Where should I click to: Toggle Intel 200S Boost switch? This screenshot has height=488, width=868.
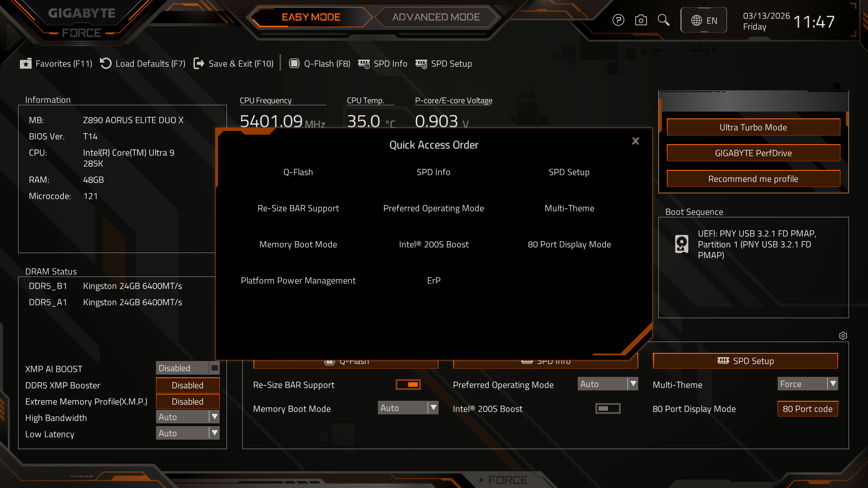tap(608, 408)
